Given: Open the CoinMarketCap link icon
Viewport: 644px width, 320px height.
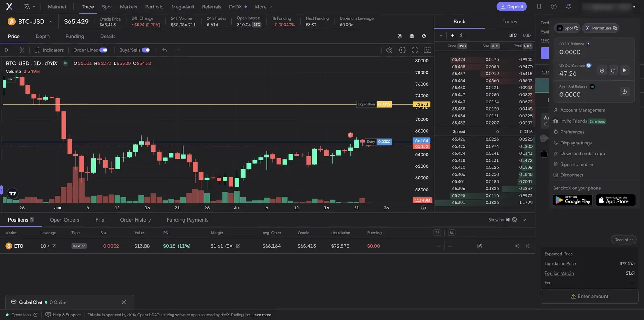Looking at the screenshot, I should point(400,36).
